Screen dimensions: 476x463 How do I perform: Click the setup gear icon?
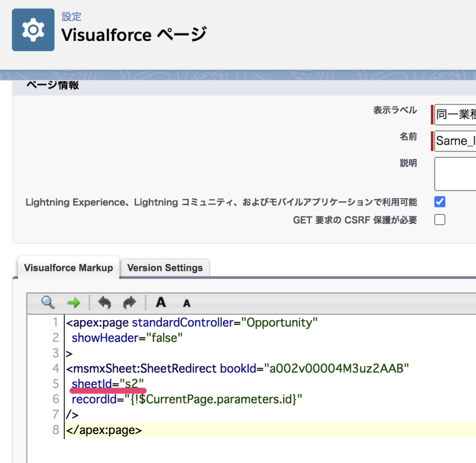pos(33,30)
